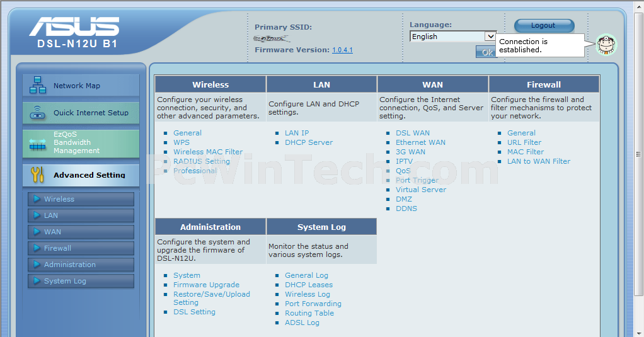Open the RADIUS Setting link

click(x=202, y=161)
